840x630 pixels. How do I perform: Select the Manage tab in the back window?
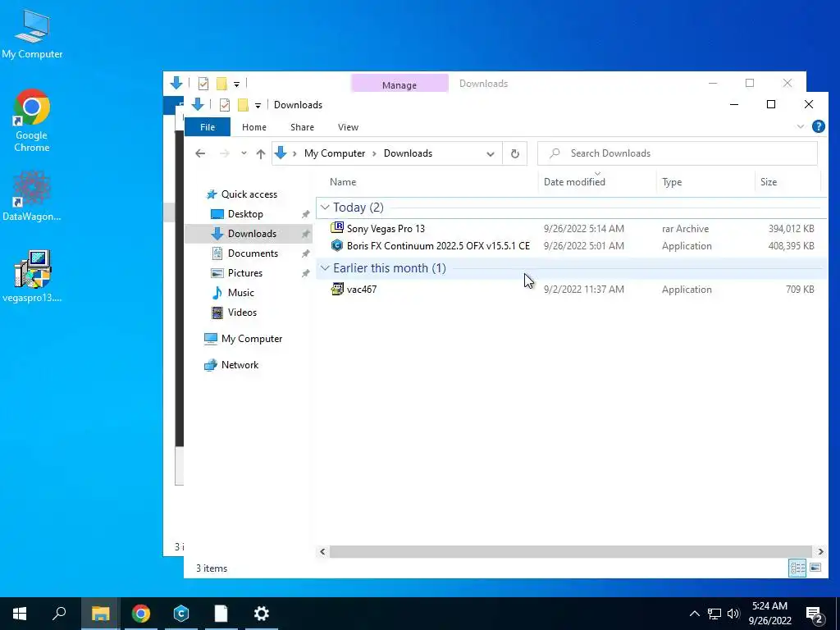(399, 84)
